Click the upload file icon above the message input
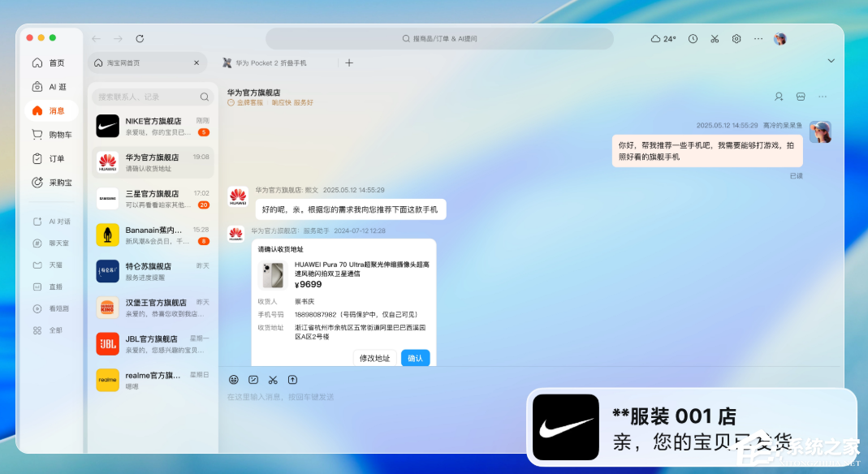 (x=293, y=379)
